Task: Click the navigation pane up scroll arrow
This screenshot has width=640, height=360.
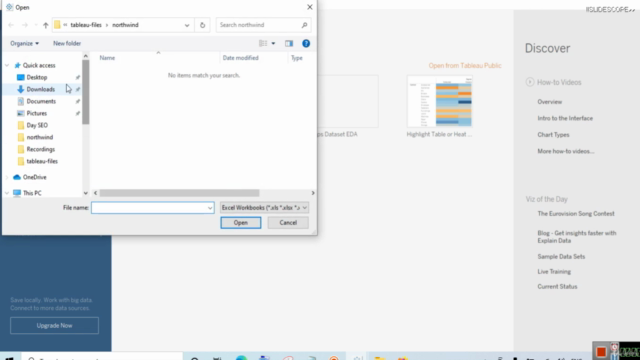Action: coord(85,56)
